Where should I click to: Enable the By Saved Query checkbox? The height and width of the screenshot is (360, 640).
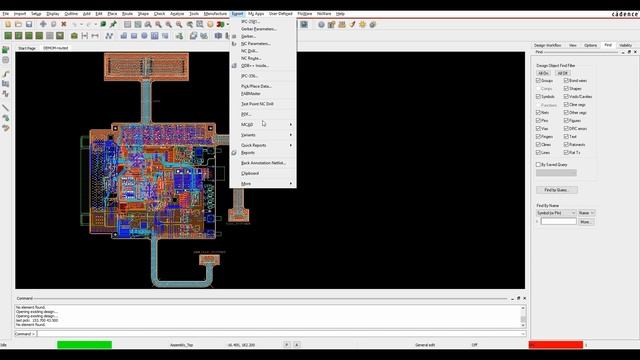pyautogui.click(x=538, y=164)
